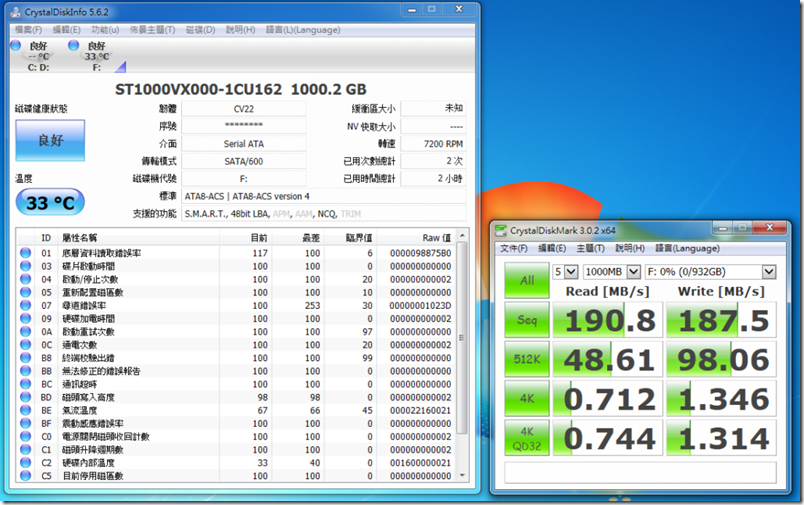
Task: Click the 7200 RPM rotation value
Action: click(x=433, y=144)
